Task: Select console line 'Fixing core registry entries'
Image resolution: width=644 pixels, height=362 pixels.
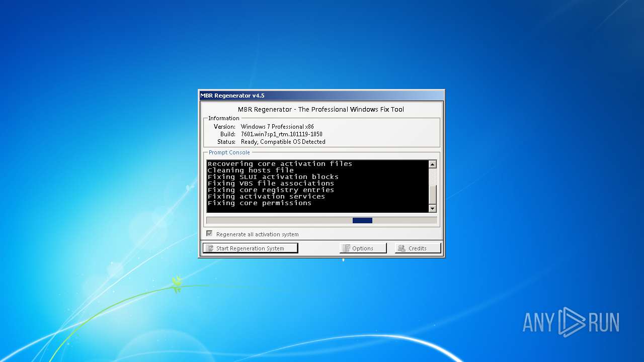Action: click(271, 190)
